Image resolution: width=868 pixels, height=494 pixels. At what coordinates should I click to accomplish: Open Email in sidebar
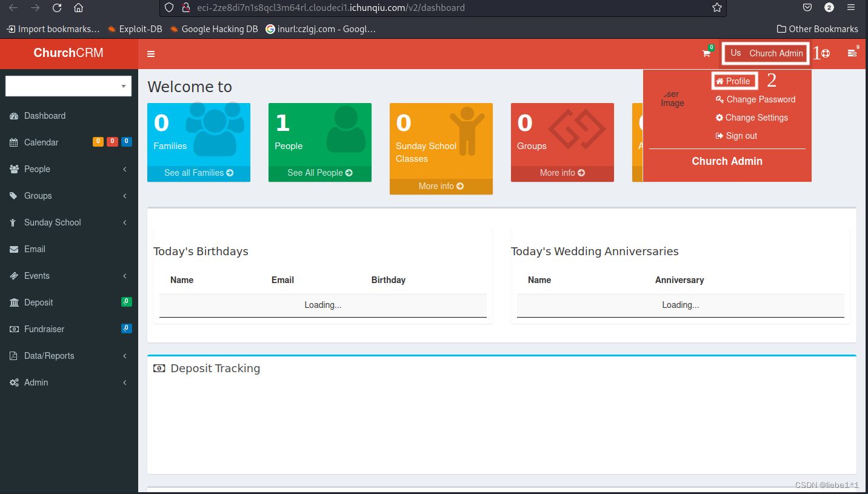point(69,249)
